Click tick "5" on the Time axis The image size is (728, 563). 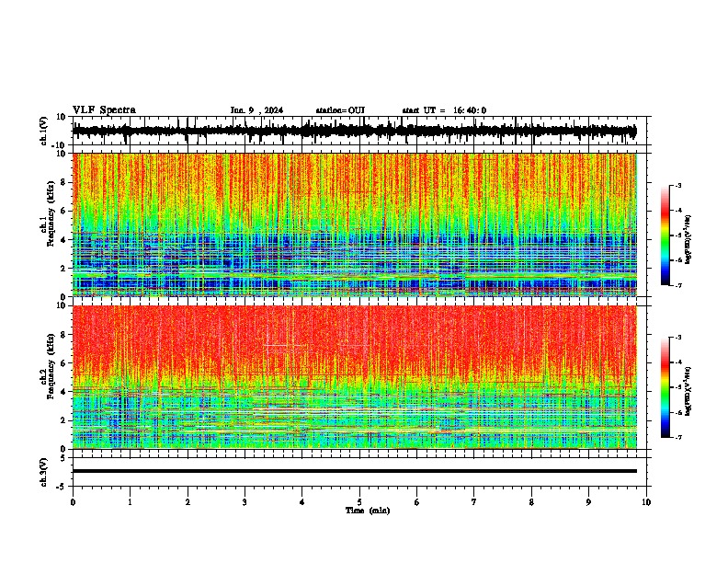coord(359,502)
